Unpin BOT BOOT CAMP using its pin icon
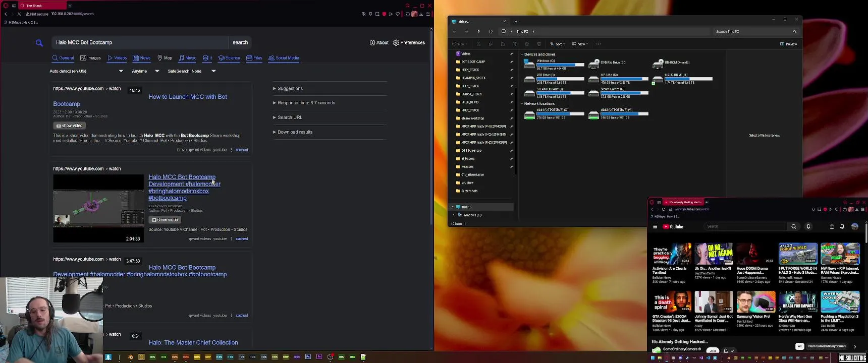 (511, 62)
